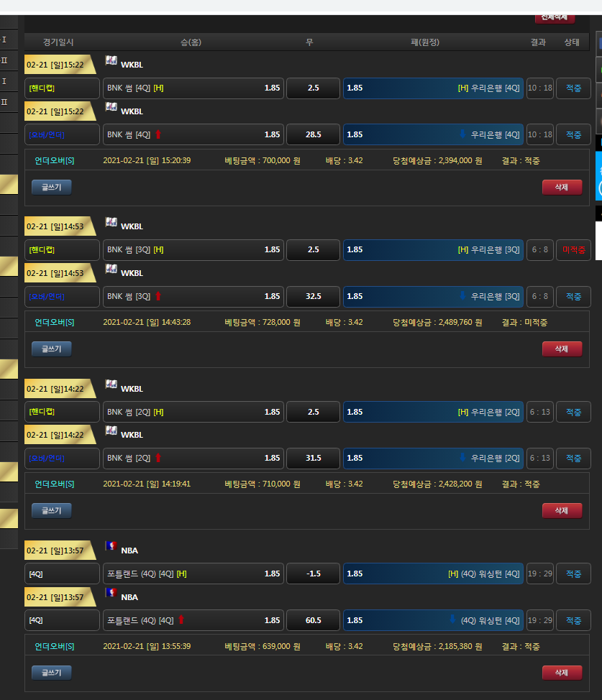The width and height of the screenshot is (602, 700).
Task: Select the red 미적중 status in the 3Q handicap row
Action: pos(573,250)
